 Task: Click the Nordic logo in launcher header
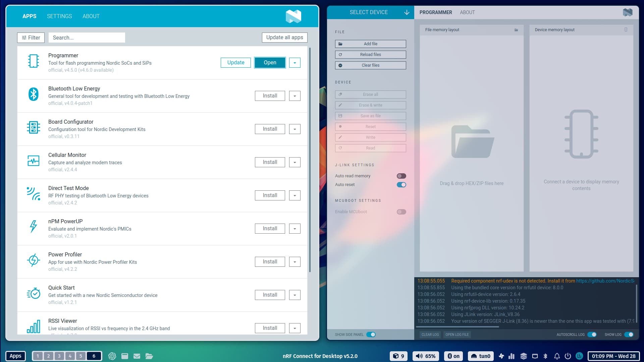(x=293, y=16)
